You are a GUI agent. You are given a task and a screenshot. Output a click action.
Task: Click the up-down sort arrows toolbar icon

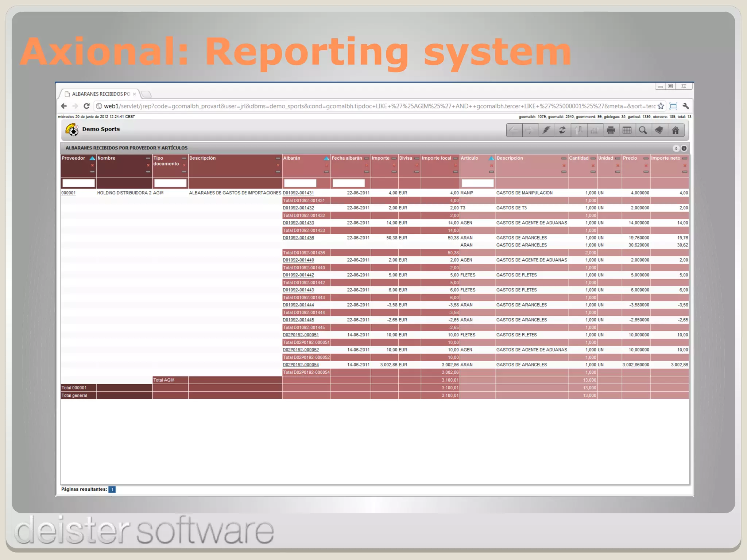pyautogui.click(x=578, y=130)
